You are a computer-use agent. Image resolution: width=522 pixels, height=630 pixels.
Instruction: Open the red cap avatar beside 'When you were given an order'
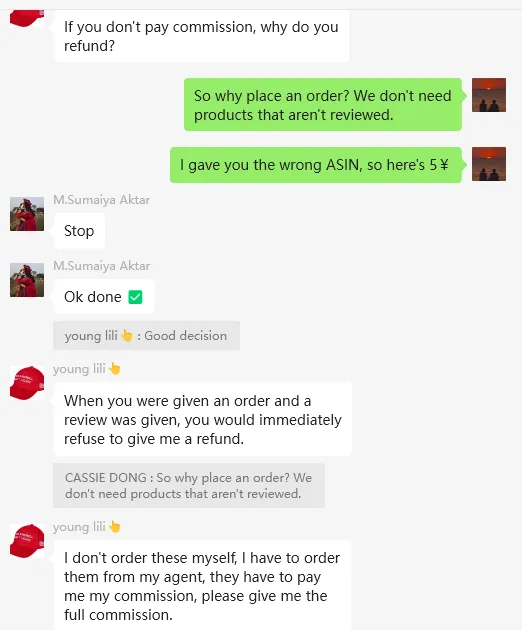point(27,383)
